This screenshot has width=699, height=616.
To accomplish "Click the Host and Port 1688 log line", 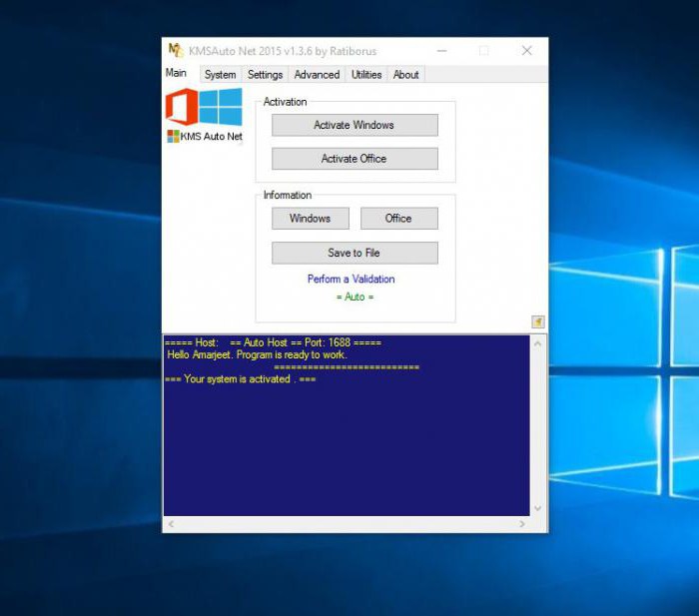I will pyautogui.click(x=273, y=342).
